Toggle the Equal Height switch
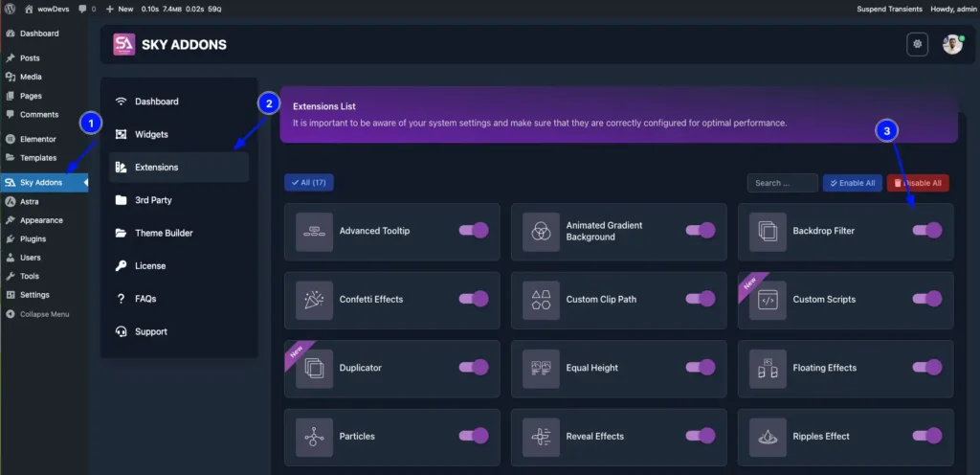The width and height of the screenshot is (980, 475). (701, 368)
